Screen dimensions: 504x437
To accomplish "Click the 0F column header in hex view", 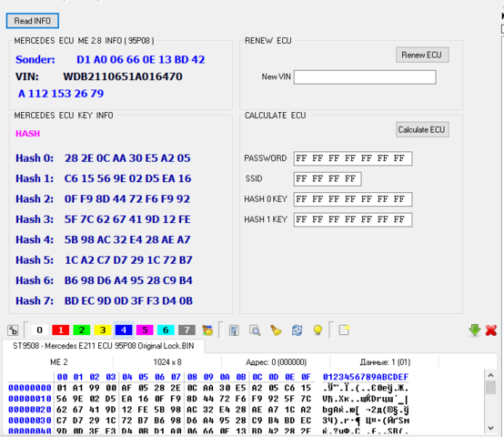I will coord(306,377).
